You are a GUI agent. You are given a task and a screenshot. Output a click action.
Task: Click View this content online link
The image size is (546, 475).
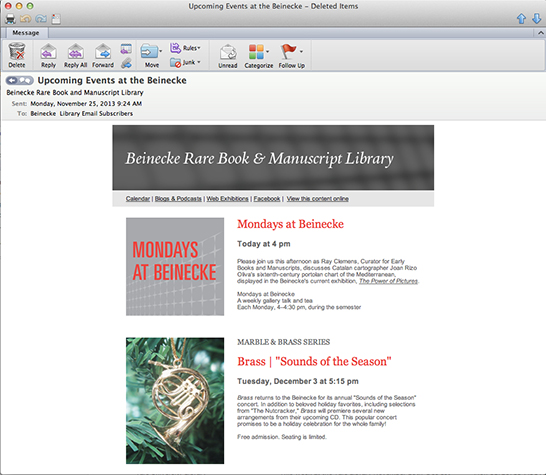318,198
